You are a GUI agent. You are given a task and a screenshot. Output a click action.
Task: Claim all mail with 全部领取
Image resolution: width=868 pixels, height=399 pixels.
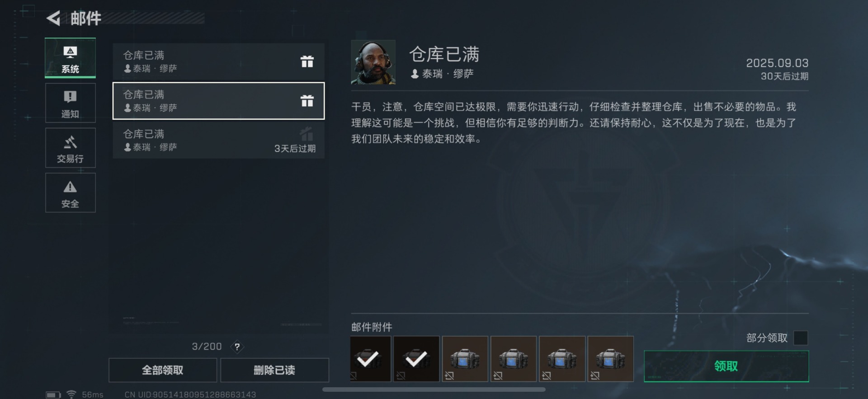(163, 370)
